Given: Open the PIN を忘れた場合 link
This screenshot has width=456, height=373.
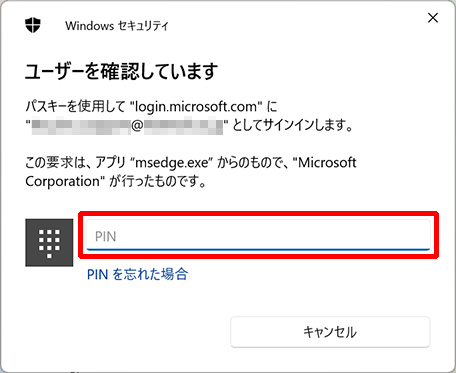Looking at the screenshot, I should (x=137, y=274).
